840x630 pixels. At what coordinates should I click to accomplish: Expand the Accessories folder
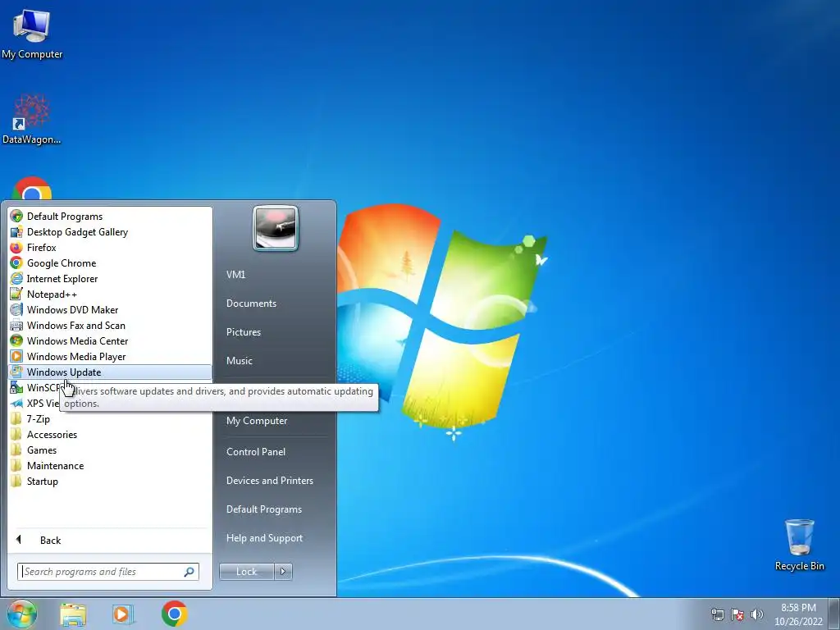click(x=52, y=435)
